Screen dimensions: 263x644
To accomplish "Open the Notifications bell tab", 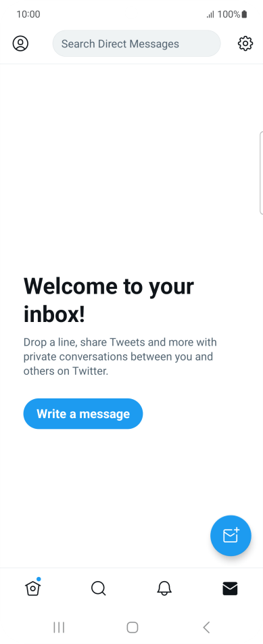I will point(164,589).
